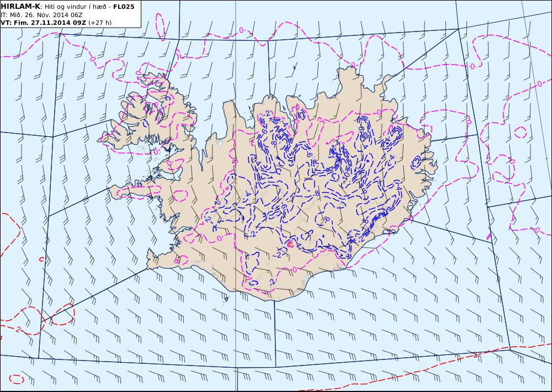Select the 'IT: Mið. 26. Nóv. 2014 06Z' line

[41, 15]
